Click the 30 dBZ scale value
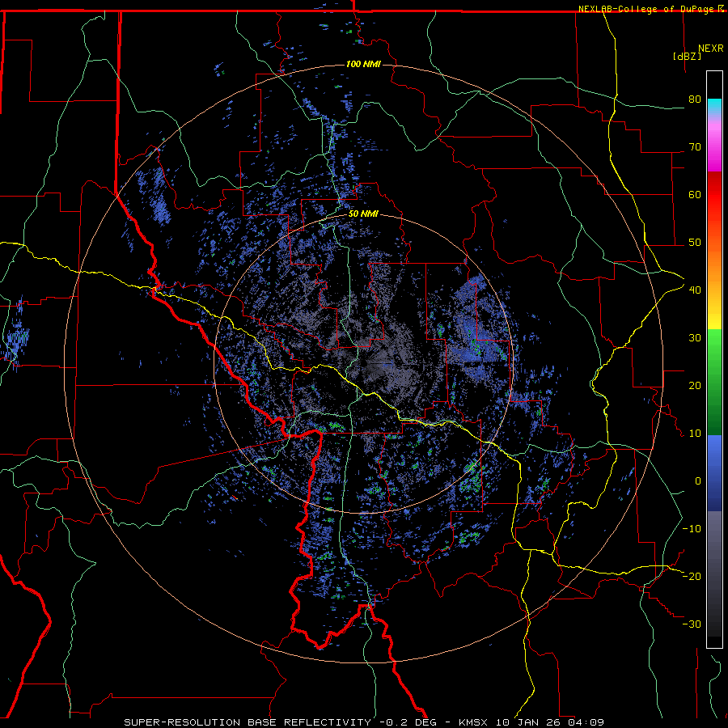Image resolution: width=728 pixels, height=728 pixels. pos(695,337)
